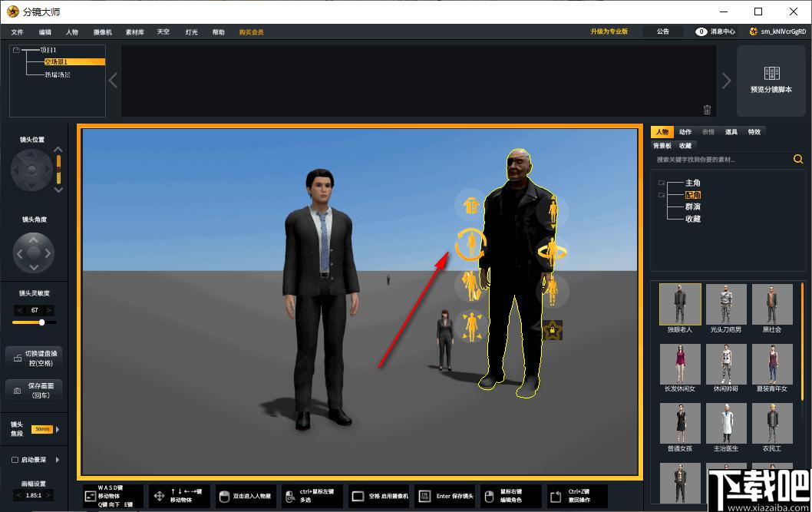
Task: Expand the 启动景深 options arrow
Action: point(58,460)
